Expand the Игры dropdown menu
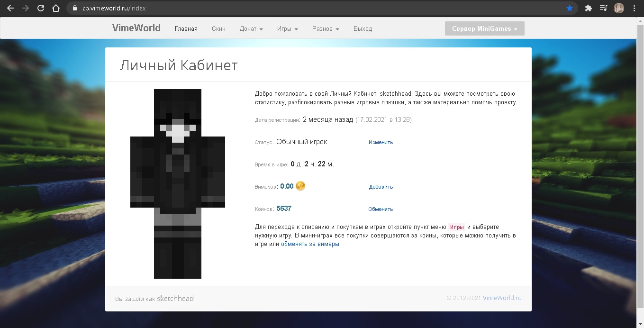 coord(288,28)
